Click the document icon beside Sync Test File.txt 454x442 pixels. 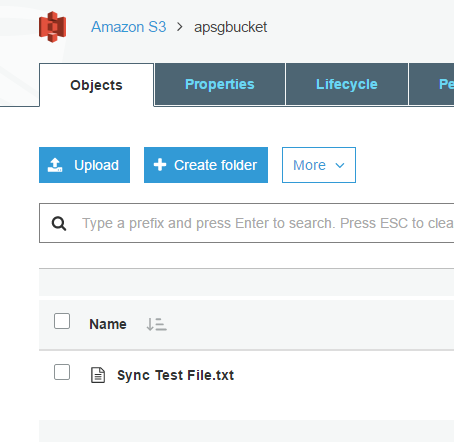coord(98,375)
